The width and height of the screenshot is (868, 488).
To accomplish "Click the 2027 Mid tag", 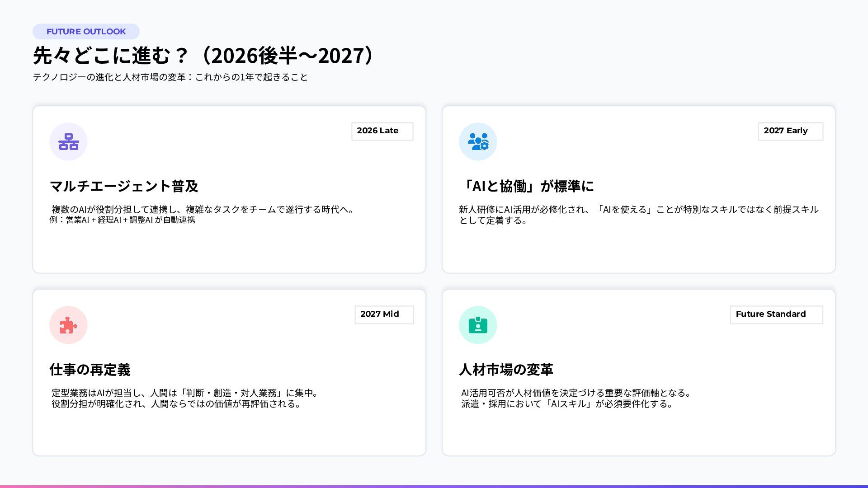I will click(384, 314).
